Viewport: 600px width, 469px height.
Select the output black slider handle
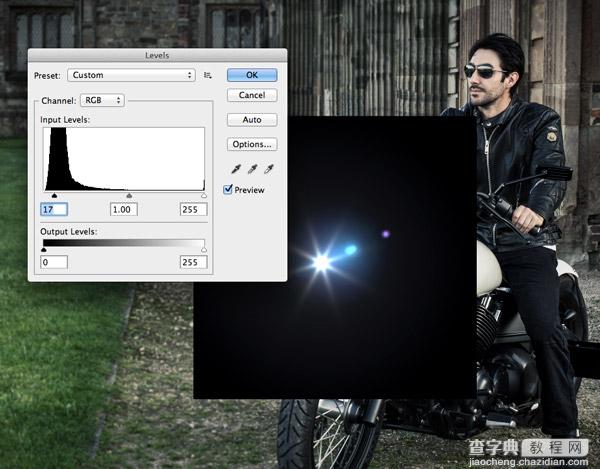[x=44, y=249]
